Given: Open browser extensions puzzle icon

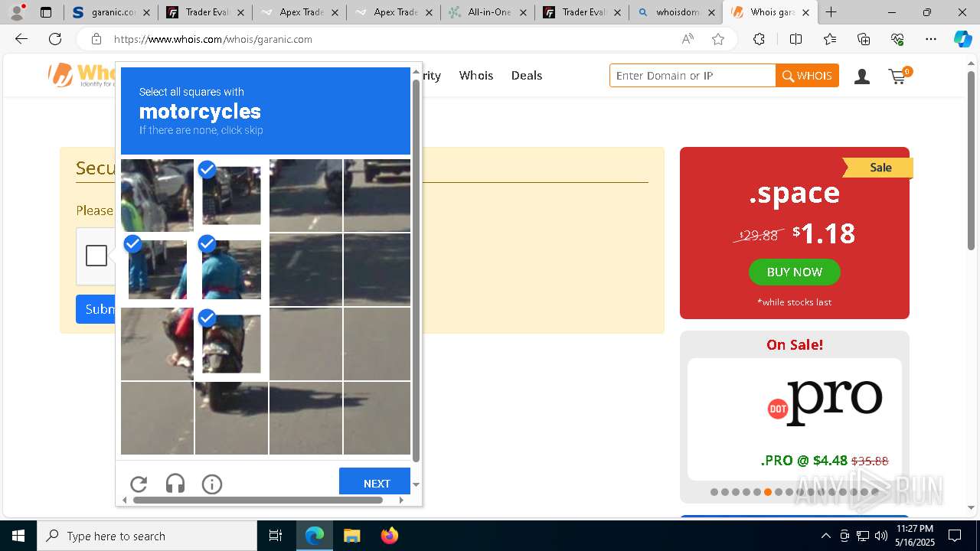Looking at the screenshot, I should 759,39.
